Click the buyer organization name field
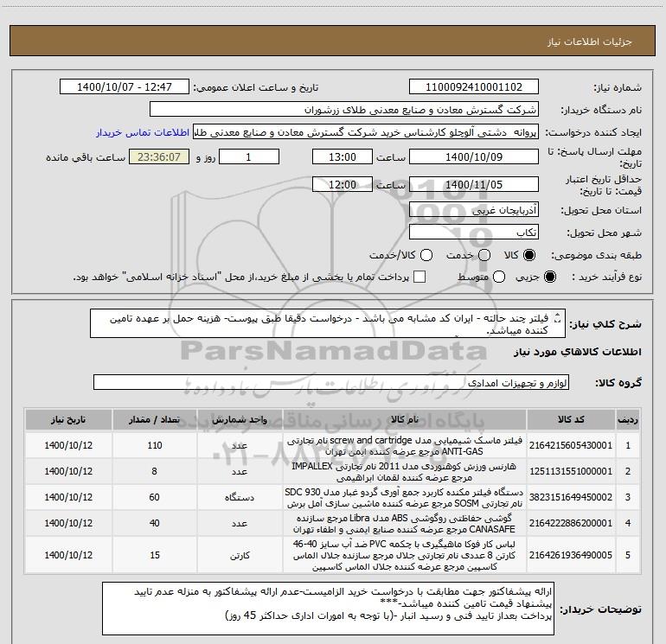Screen dimensions: 666x644 coord(344,110)
